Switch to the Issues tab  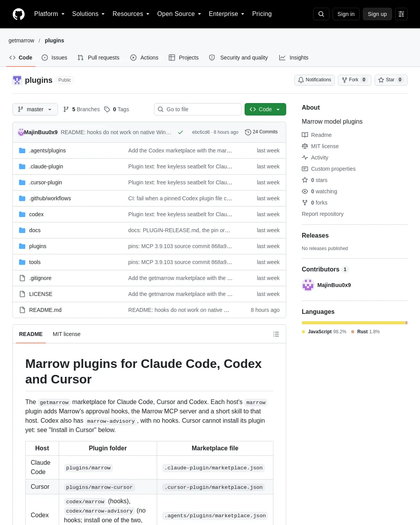click(54, 58)
